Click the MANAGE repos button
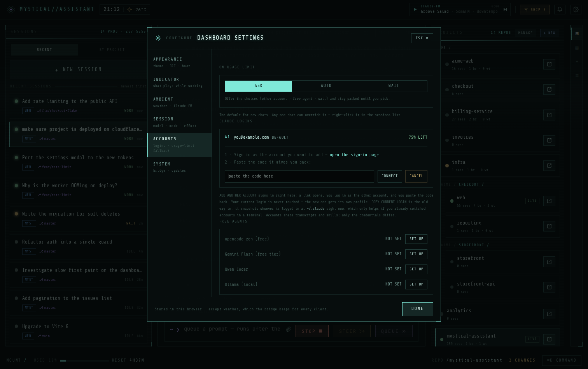This screenshot has height=369, width=588. (x=525, y=33)
